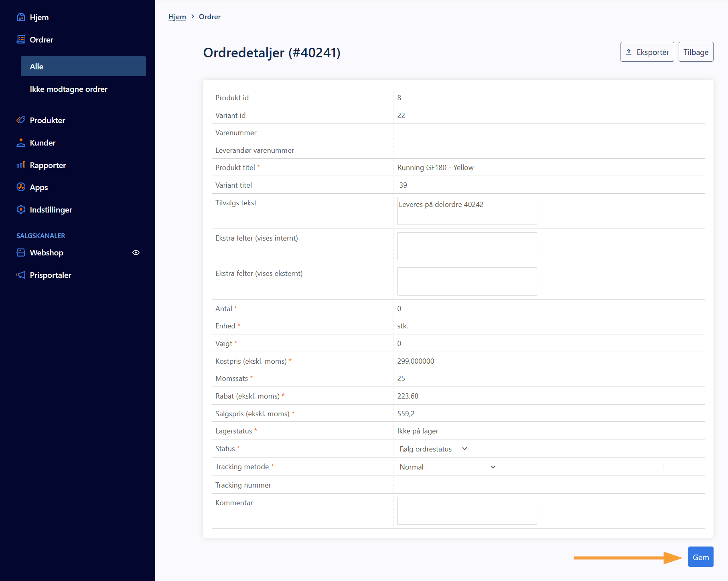Open the Status dropdown Følg ordrestatus
The width and height of the screenshot is (728, 581).
433,449
